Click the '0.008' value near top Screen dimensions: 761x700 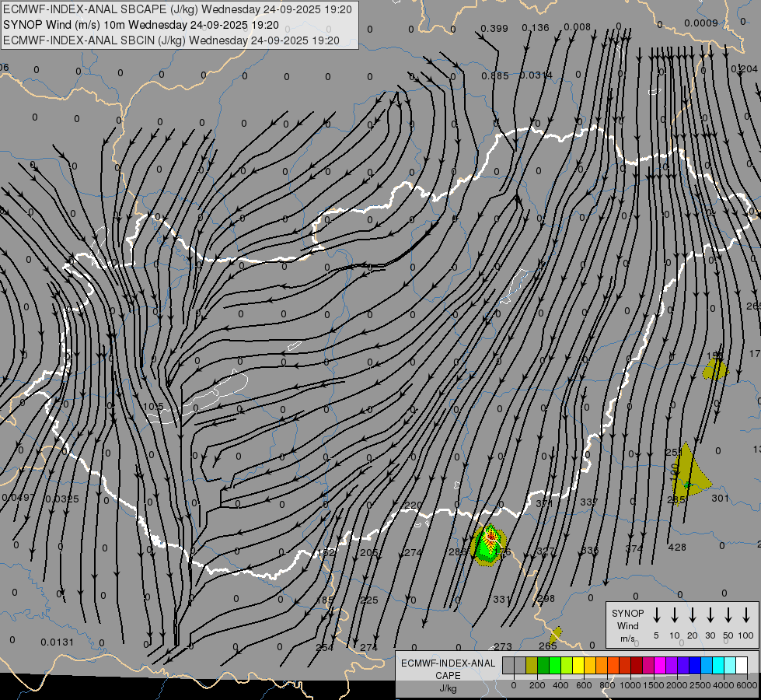577,27
